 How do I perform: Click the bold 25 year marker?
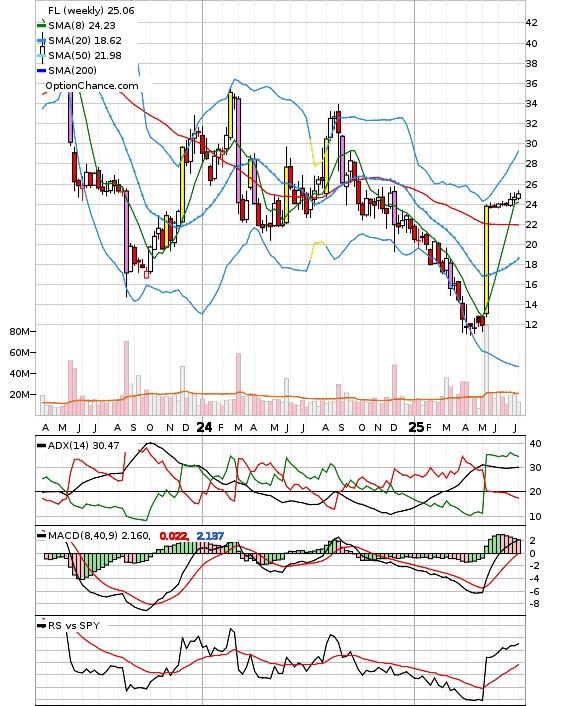point(416,427)
